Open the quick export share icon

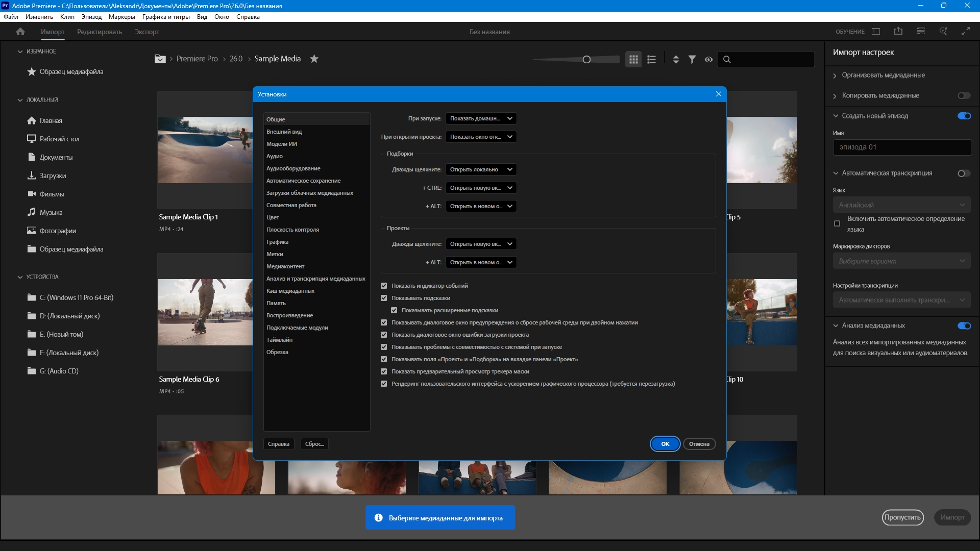[x=898, y=32]
